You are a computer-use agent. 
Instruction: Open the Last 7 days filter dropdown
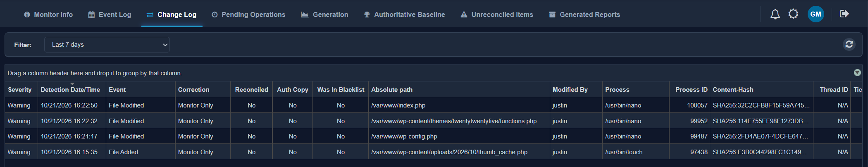107,45
